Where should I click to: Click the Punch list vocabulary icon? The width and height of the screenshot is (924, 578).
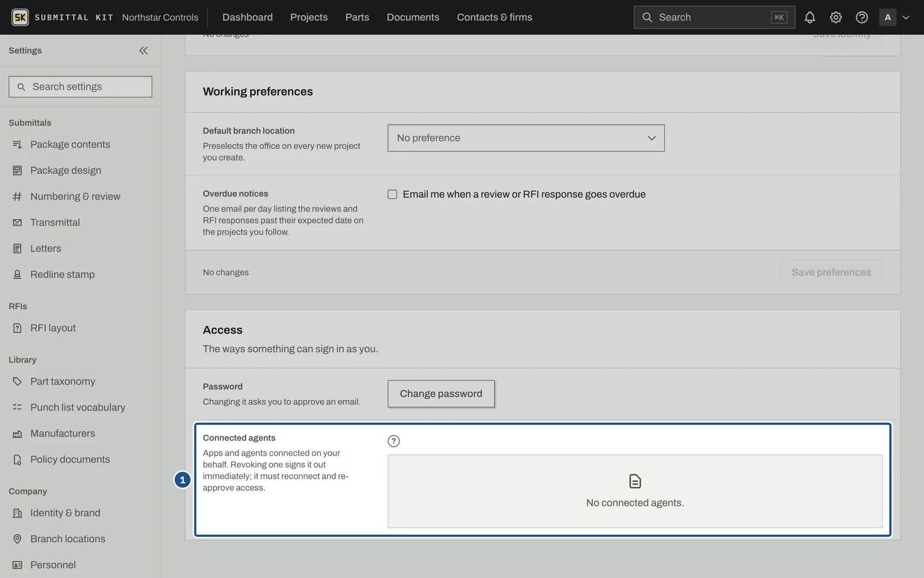[x=17, y=407]
